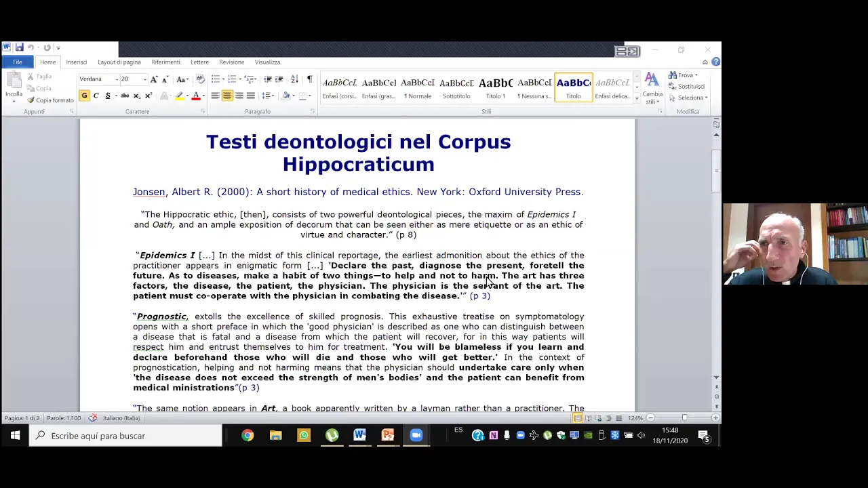Click the shading paint bucket icon
The height and width of the screenshot is (488, 868).
point(286,96)
